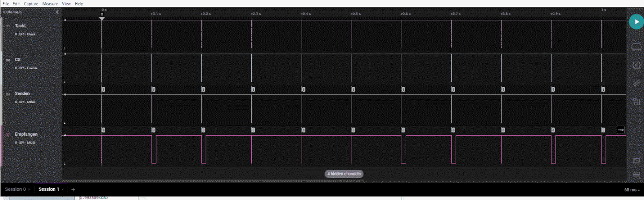
Task: Open the hamburger menu icon at bottom right
Action: click(x=636, y=174)
